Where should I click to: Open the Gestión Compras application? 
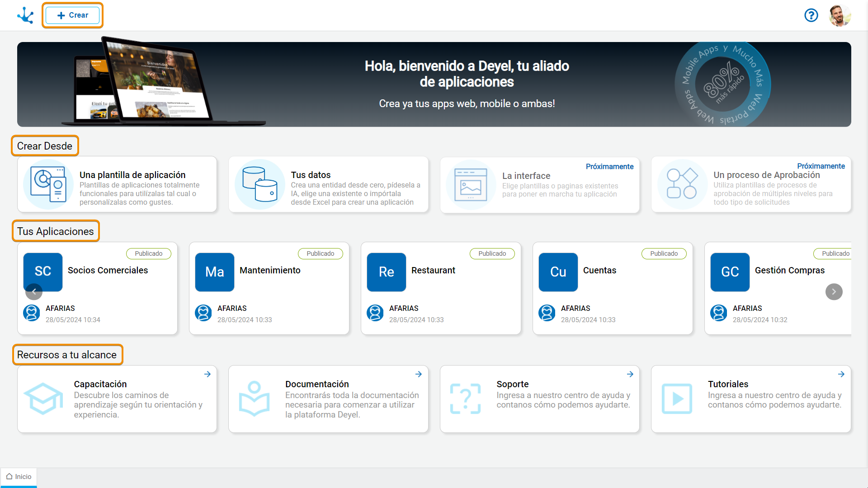coord(790,270)
